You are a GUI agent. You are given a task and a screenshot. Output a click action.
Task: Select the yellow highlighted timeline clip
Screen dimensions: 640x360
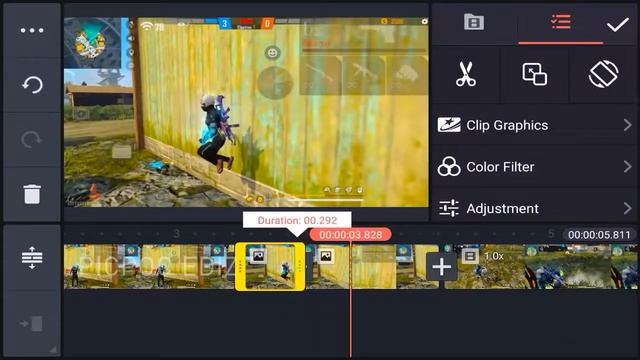[270, 267]
